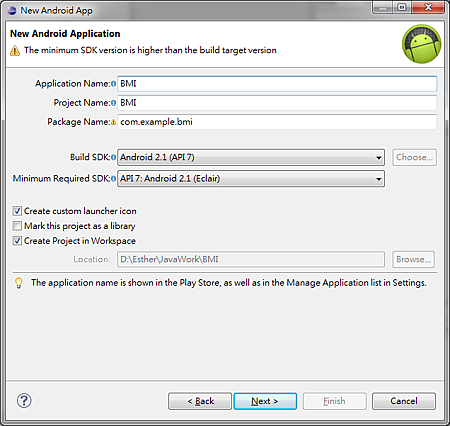450x426 pixels.
Task: Focus the Project Name input field
Action: coord(277,103)
